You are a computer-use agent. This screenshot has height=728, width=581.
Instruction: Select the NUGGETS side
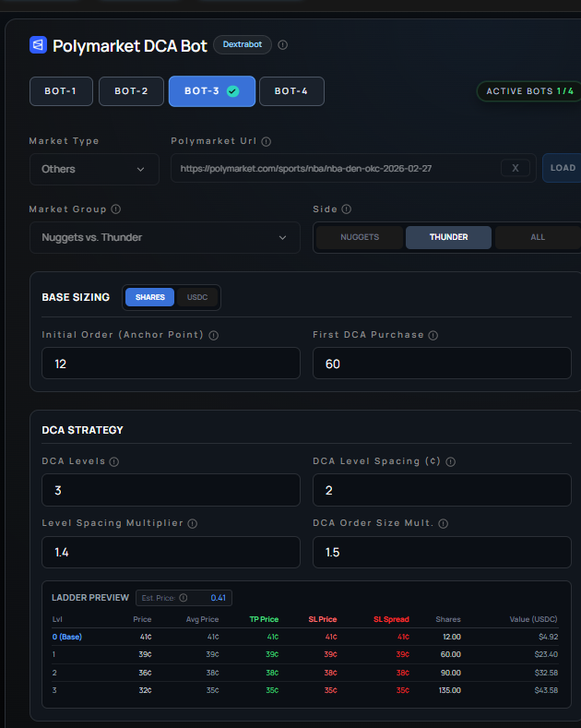point(360,237)
